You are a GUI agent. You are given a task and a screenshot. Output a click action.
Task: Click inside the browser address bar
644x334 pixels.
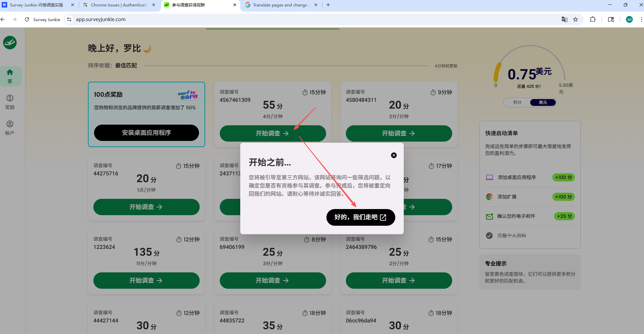170,19
